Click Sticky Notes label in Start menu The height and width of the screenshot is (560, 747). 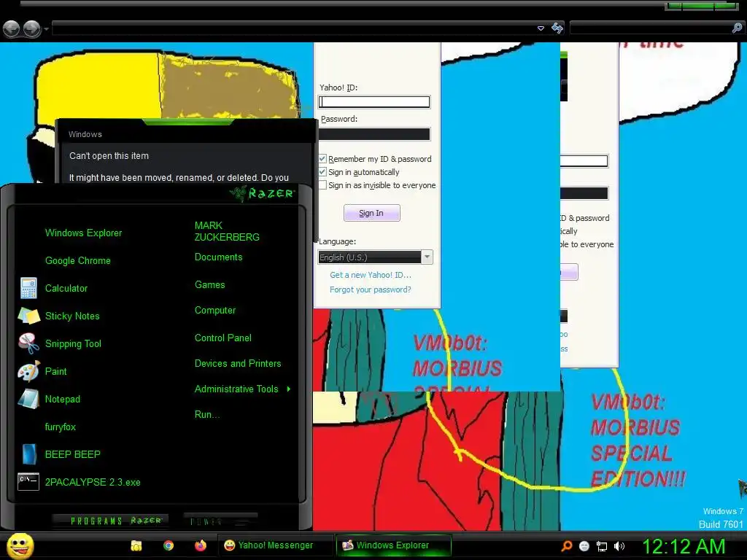72,316
